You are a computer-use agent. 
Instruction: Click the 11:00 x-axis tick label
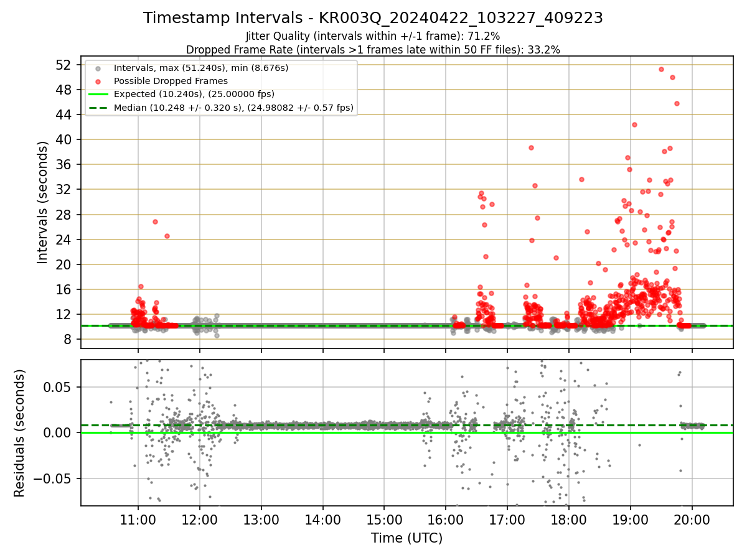[x=138, y=520]
